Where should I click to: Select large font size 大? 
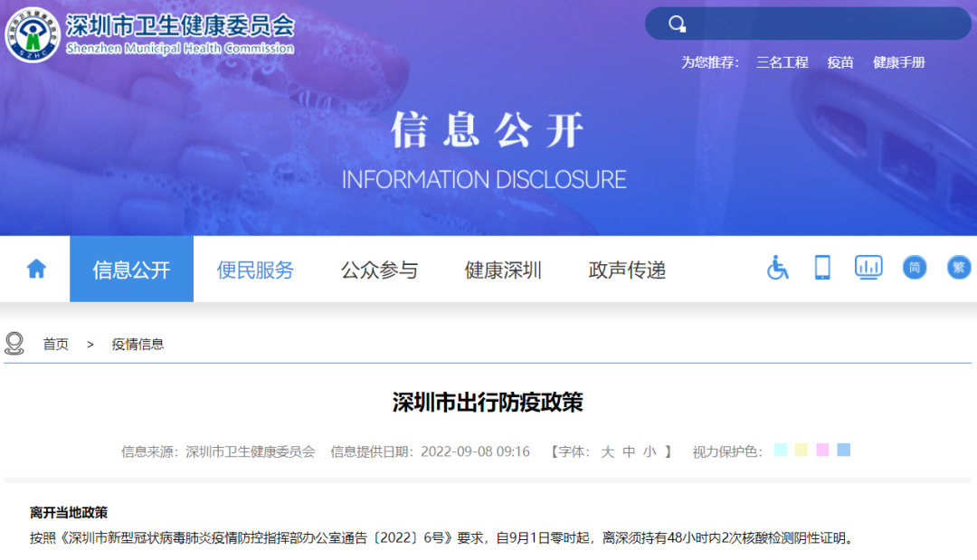coord(608,451)
